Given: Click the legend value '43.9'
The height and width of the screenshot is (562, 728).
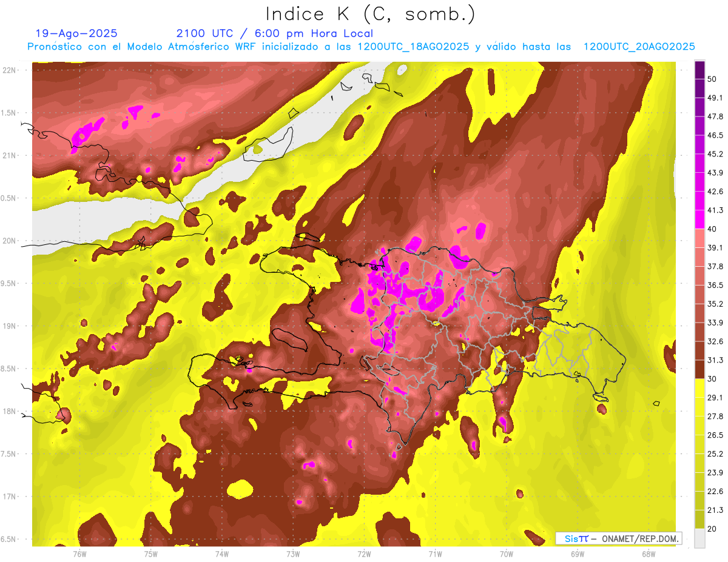Looking at the screenshot, I should pos(715,173).
